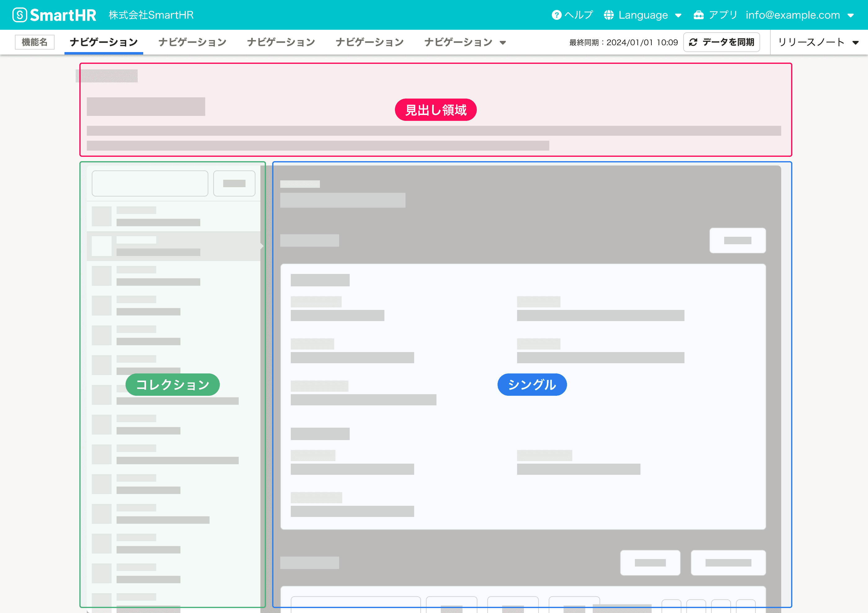
Task: Click the search input in the collection panel
Action: click(150, 183)
